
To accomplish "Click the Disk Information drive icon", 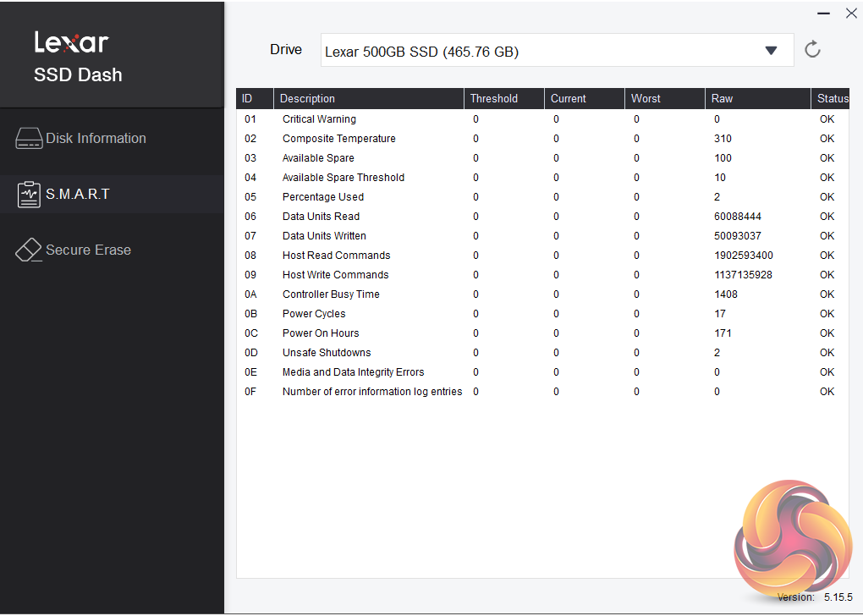I will point(29,139).
